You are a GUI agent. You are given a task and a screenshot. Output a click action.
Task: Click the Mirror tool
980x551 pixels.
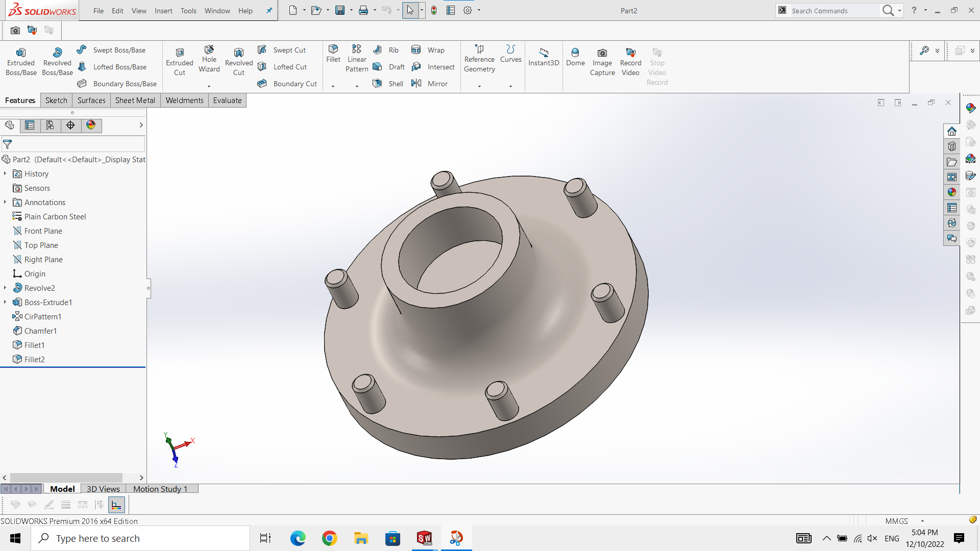(x=430, y=84)
